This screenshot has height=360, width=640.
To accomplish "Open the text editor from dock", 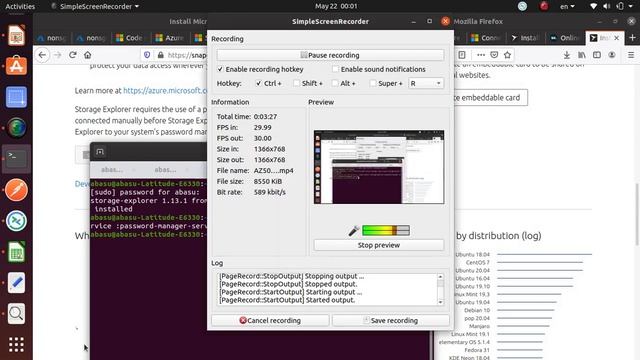I will tap(16, 283).
